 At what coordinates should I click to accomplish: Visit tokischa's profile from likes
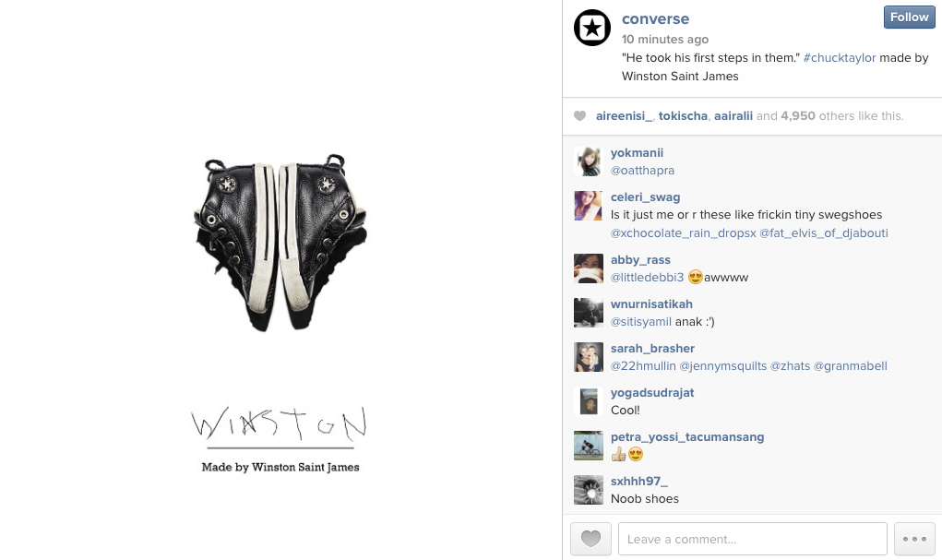(x=683, y=116)
